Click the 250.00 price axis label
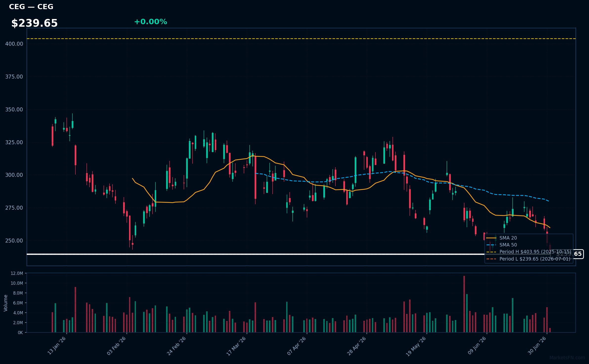Screen dimensions: 589x364 pyautogui.click(x=14, y=241)
